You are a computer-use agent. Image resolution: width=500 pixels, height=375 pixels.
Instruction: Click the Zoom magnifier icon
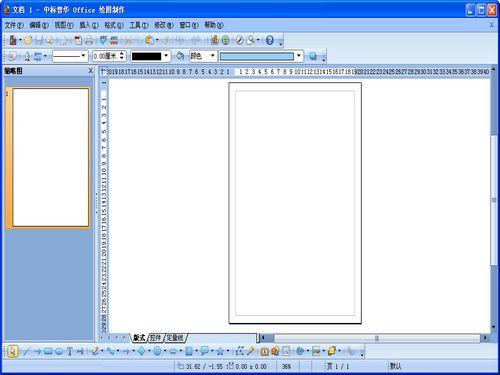tap(250, 40)
